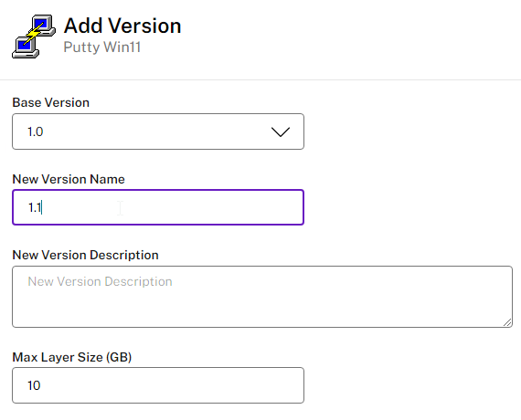Click the New Version Description placeholder text

100,281
